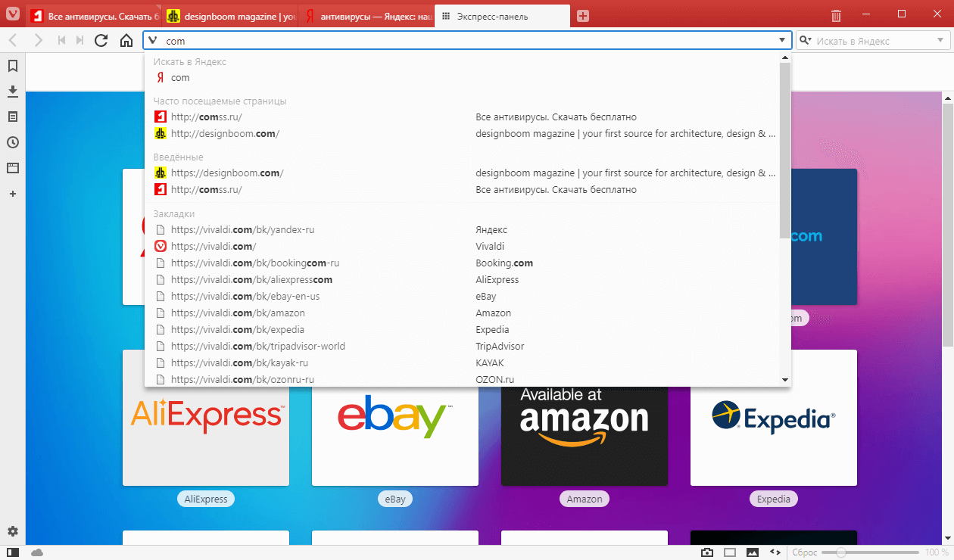Open Vivaldi settings gear icon

point(12,531)
